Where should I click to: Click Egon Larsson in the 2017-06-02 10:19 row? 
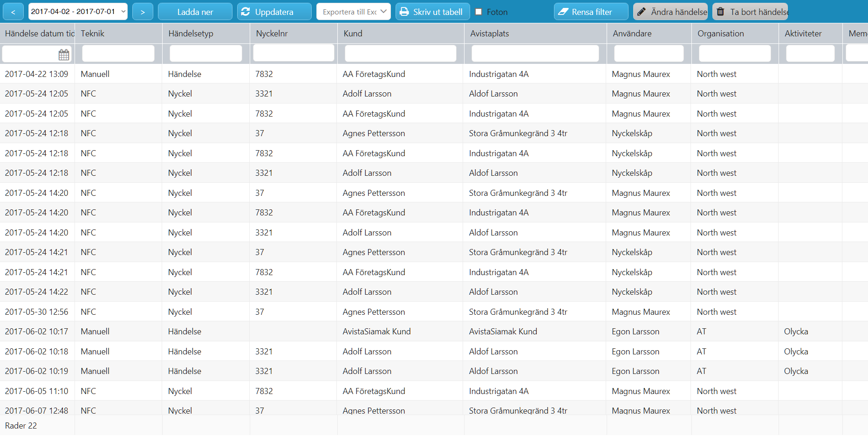(636, 371)
